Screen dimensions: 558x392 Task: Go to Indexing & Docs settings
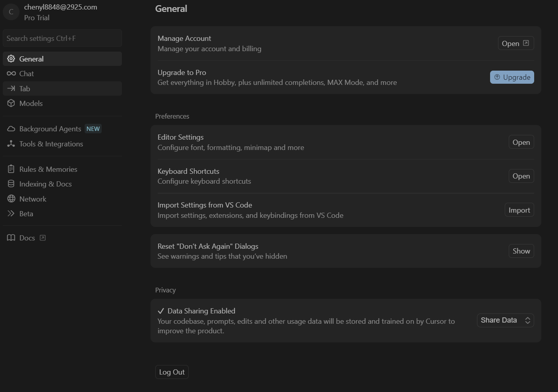pos(45,184)
